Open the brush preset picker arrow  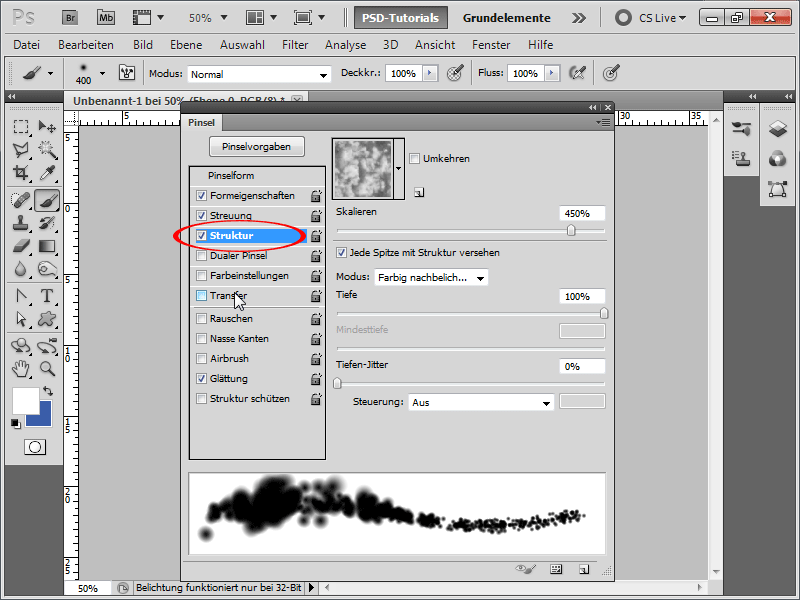(103, 73)
